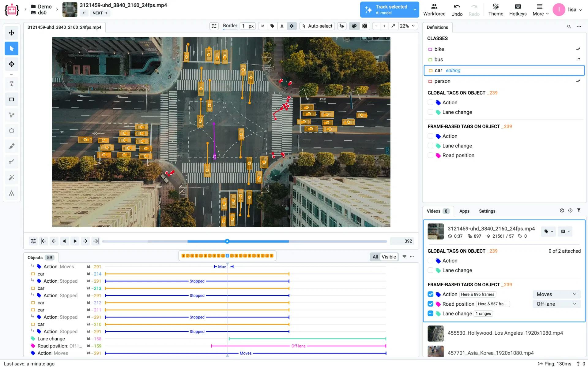Expand video tags dropdown in video card

coord(548,232)
